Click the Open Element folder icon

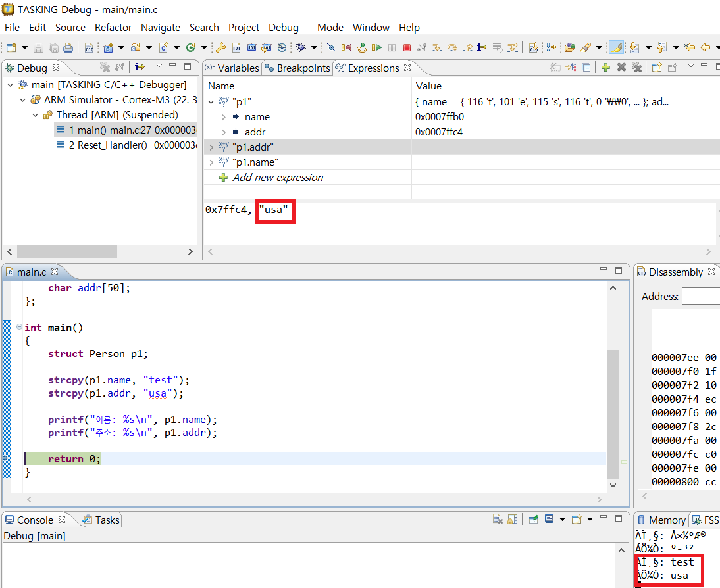[570, 47]
